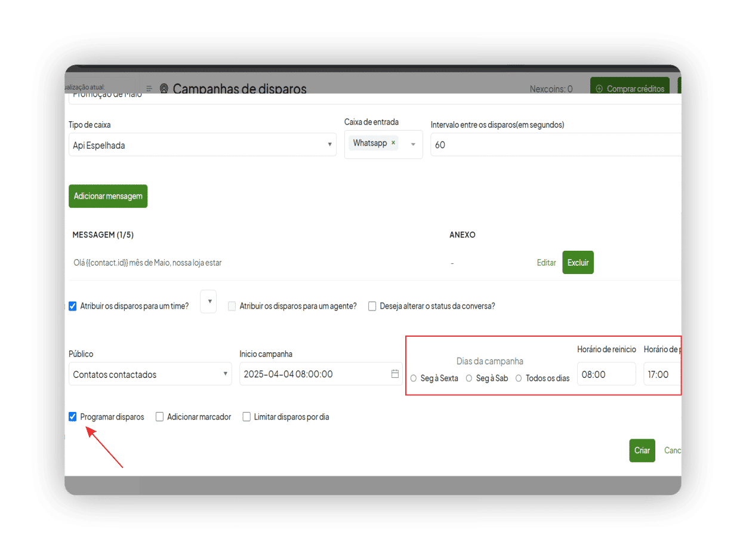Click the calendar icon in Inicio campanha
The width and height of the screenshot is (746, 560).
[x=394, y=374]
